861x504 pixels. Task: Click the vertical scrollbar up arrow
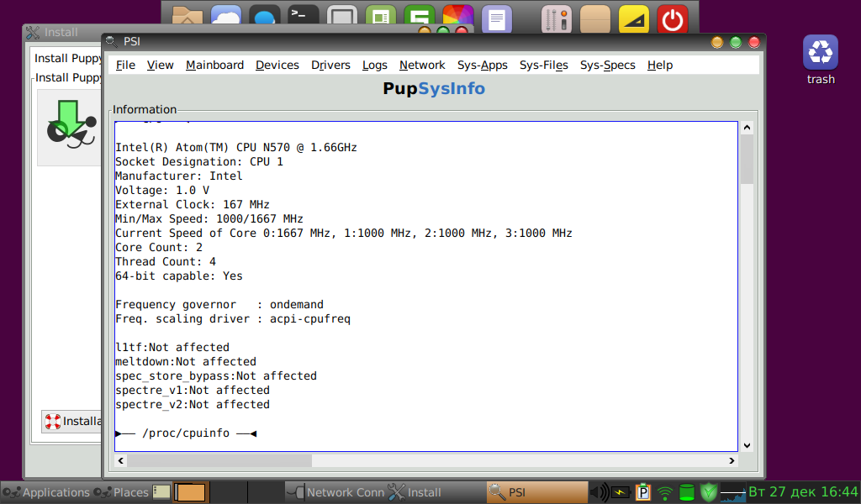pyautogui.click(x=747, y=128)
